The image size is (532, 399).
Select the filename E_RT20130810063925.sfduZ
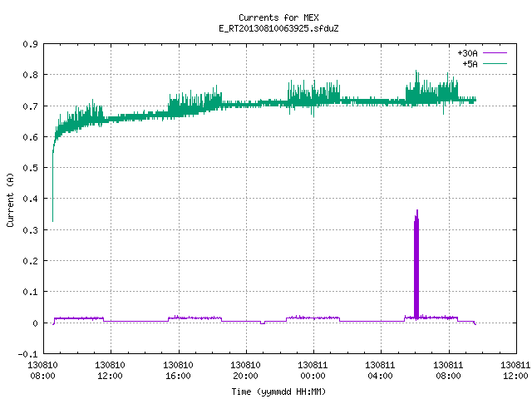tap(278, 28)
